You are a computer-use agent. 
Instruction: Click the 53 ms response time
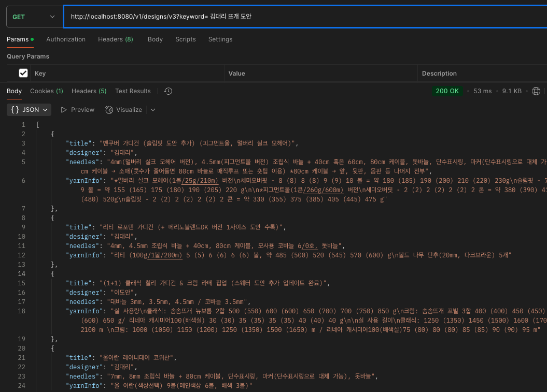(483, 91)
